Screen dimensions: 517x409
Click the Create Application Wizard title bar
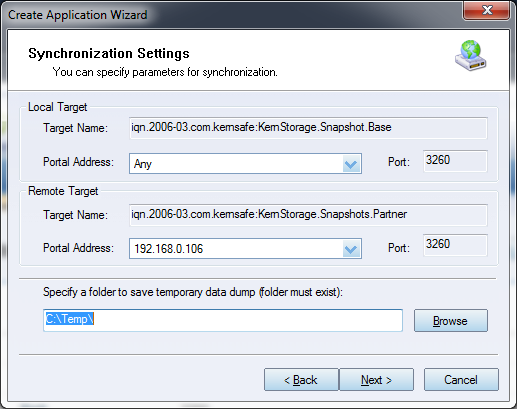[x=233, y=15]
